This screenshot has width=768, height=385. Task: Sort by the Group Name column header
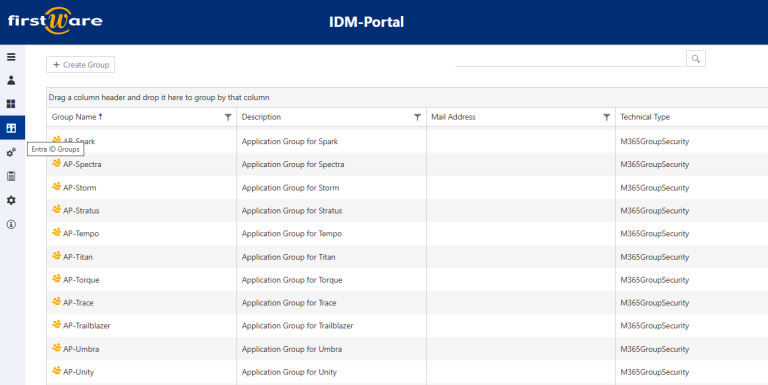[74, 117]
